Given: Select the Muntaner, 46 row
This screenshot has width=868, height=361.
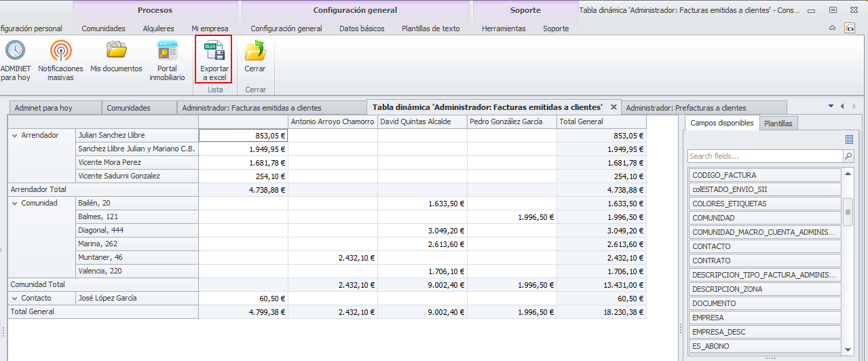Looking at the screenshot, I should coord(137,258).
